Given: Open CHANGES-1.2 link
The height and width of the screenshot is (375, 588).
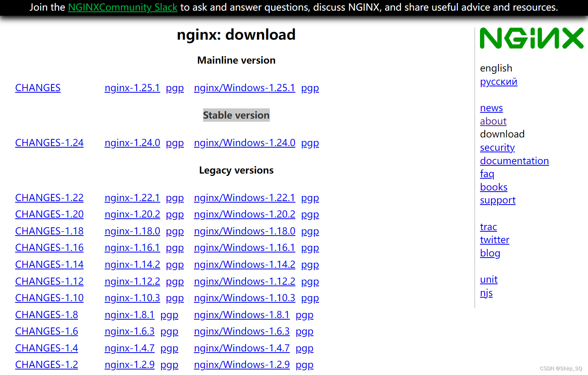Looking at the screenshot, I should 47,364.
